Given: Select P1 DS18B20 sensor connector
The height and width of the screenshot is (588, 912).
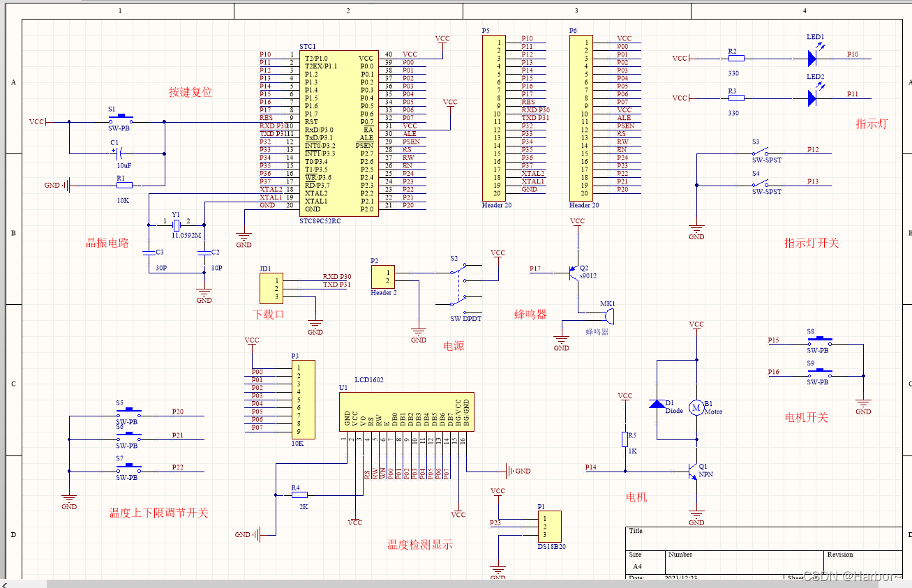Looking at the screenshot, I should [x=549, y=527].
